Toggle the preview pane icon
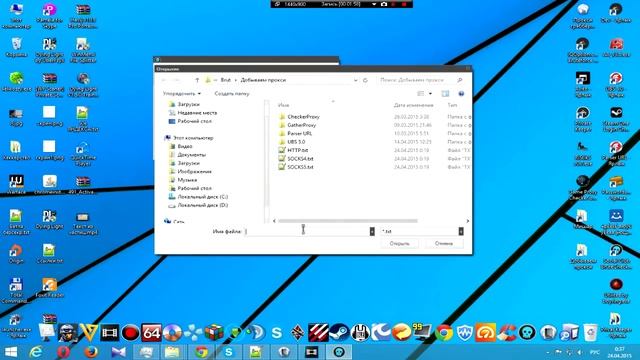Screen dimensions: 640x360 (445, 94)
